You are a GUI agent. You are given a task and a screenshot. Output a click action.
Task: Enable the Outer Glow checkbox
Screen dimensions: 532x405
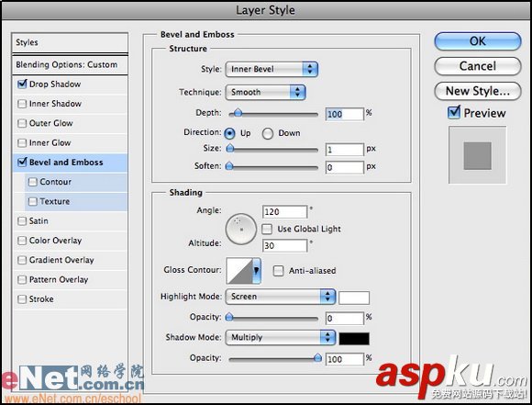tap(22, 123)
